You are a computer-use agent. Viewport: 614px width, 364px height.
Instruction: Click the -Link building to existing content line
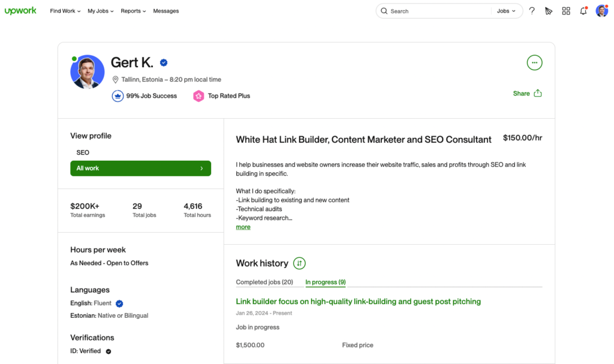[293, 200]
